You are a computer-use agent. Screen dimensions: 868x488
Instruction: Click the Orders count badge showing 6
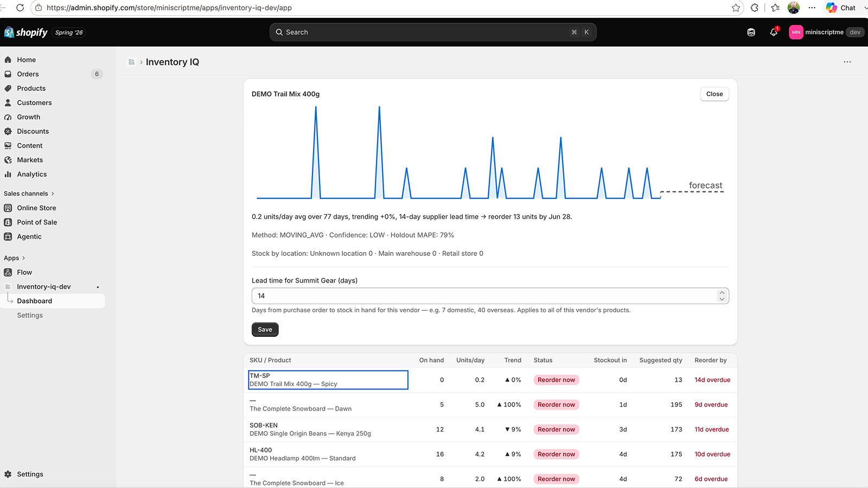point(97,74)
